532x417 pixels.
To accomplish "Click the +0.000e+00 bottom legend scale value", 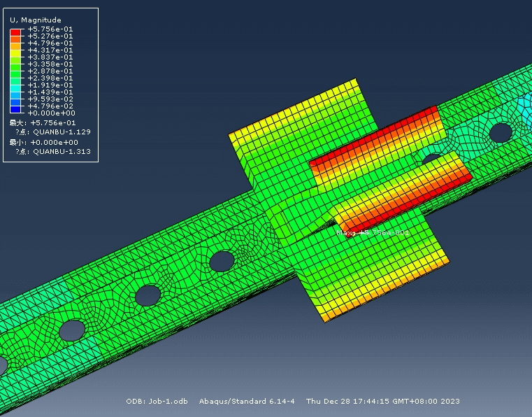I will click(x=50, y=113).
